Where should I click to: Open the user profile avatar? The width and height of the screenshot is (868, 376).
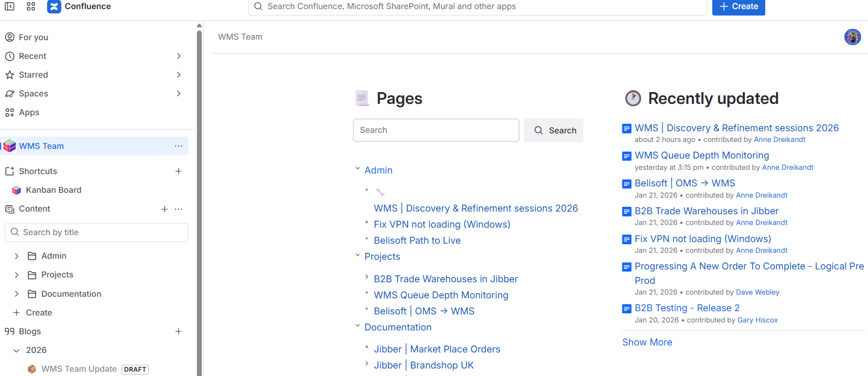coord(852,37)
